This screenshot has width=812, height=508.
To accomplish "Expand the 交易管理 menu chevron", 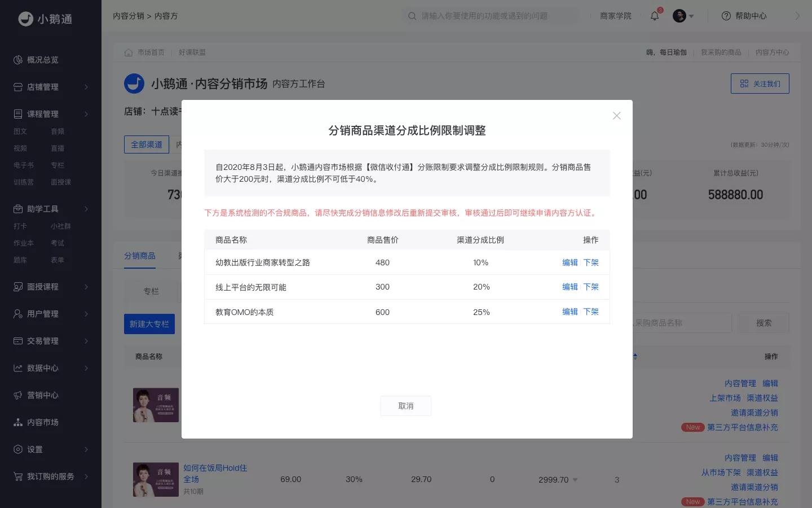I will tap(86, 341).
